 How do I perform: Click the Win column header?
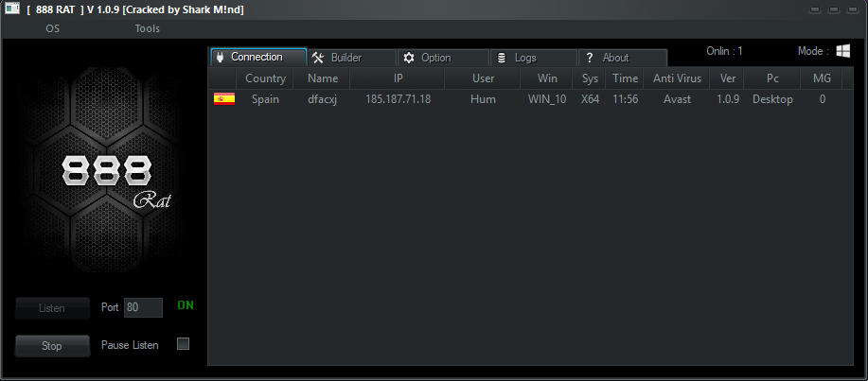(x=547, y=78)
